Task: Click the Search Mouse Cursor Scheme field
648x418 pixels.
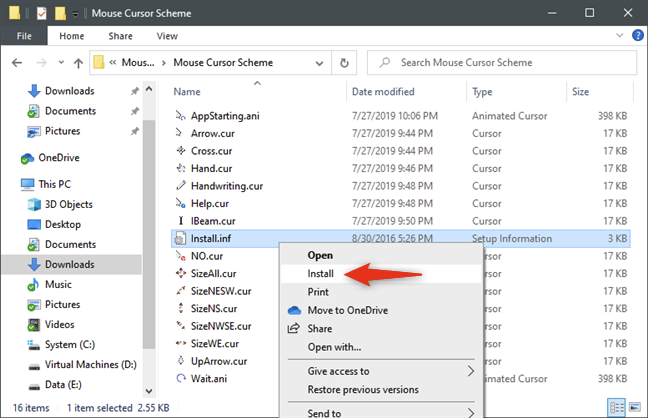Action: [502, 62]
